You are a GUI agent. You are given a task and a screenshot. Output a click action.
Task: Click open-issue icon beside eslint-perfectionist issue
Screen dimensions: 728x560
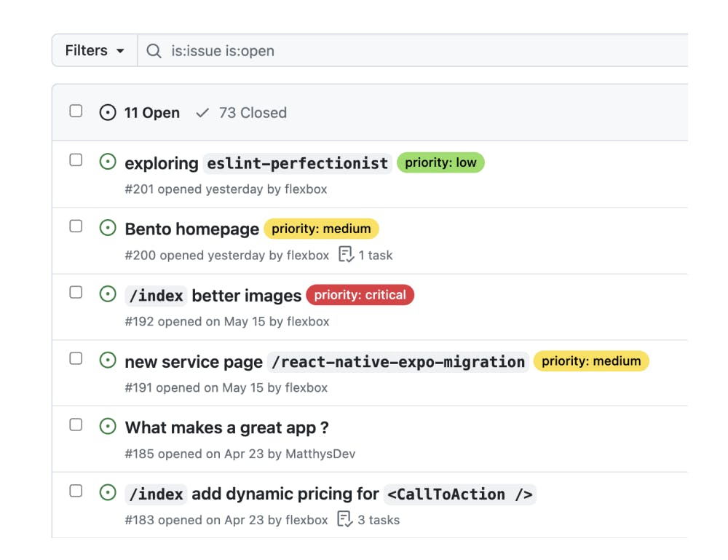(108, 162)
